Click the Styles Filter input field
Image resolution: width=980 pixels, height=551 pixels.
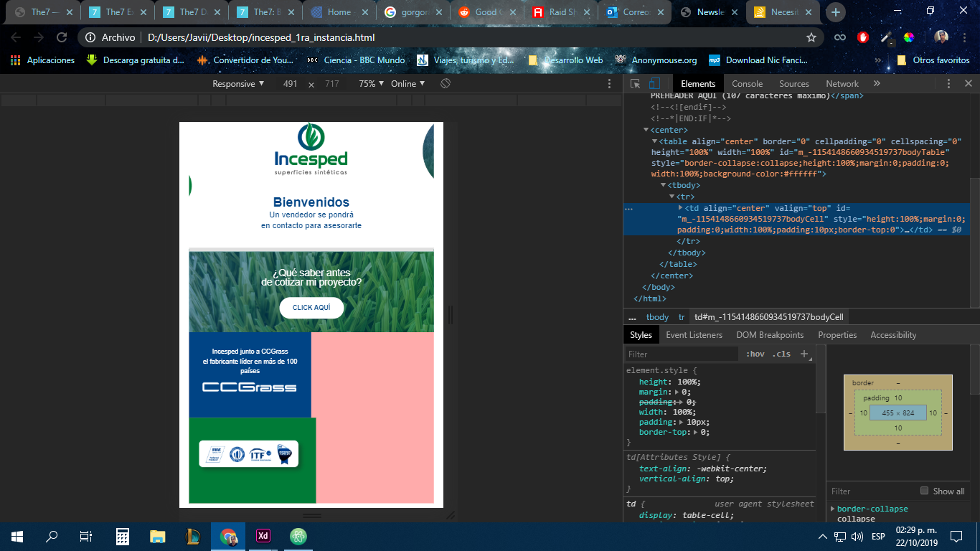[x=681, y=354]
